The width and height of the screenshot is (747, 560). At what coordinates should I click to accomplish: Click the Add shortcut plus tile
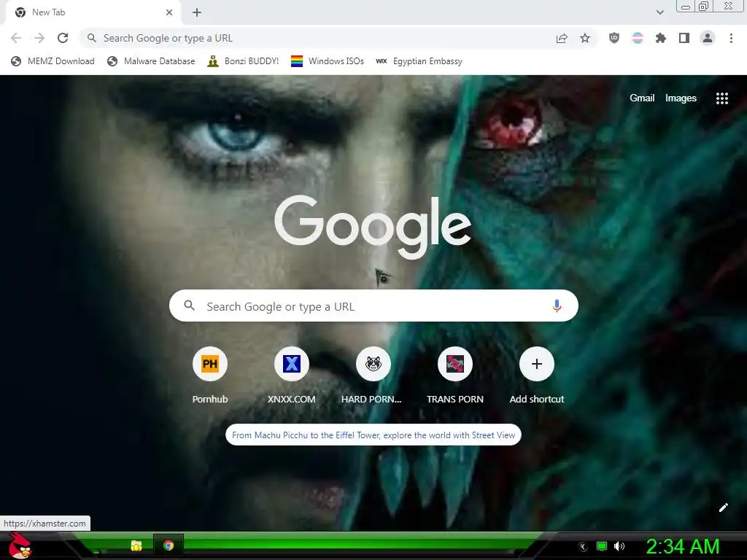click(536, 364)
